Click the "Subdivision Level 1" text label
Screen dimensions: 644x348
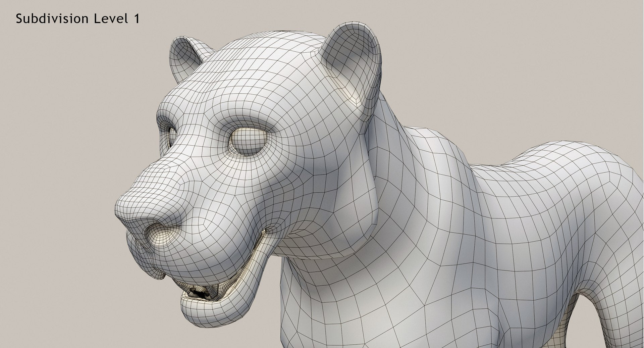[x=77, y=19]
